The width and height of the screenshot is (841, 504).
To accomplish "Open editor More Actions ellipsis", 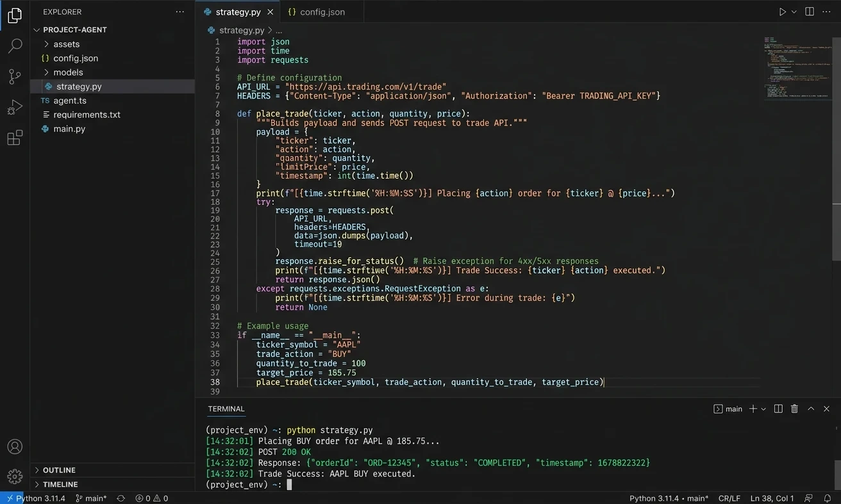I will point(827,12).
